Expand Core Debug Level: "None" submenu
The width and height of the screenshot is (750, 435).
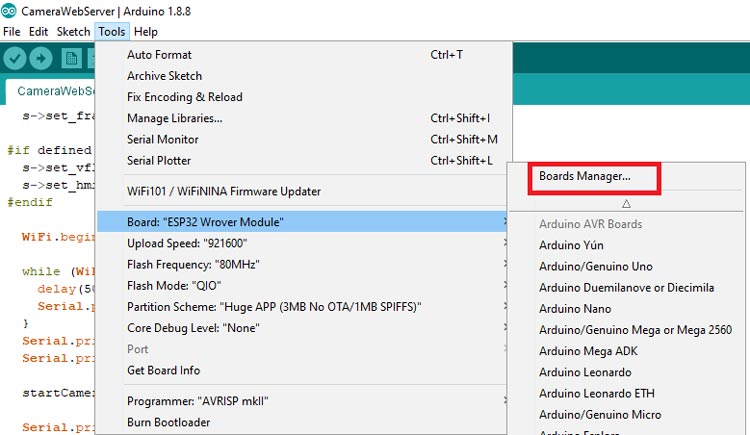pos(302,328)
